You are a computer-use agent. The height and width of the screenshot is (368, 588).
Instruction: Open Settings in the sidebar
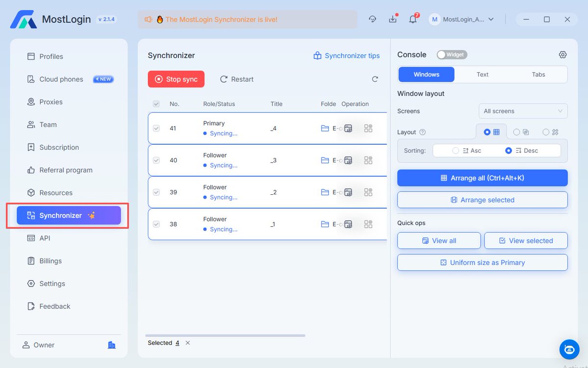(x=69, y=284)
